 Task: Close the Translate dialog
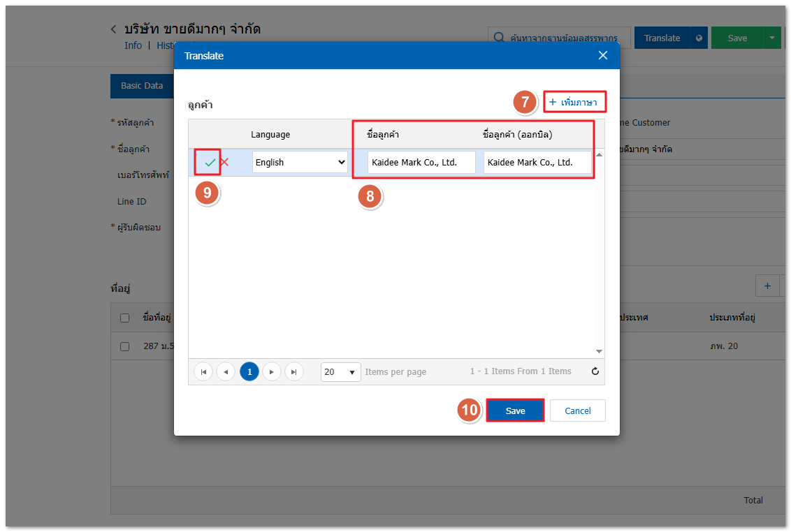point(603,56)
